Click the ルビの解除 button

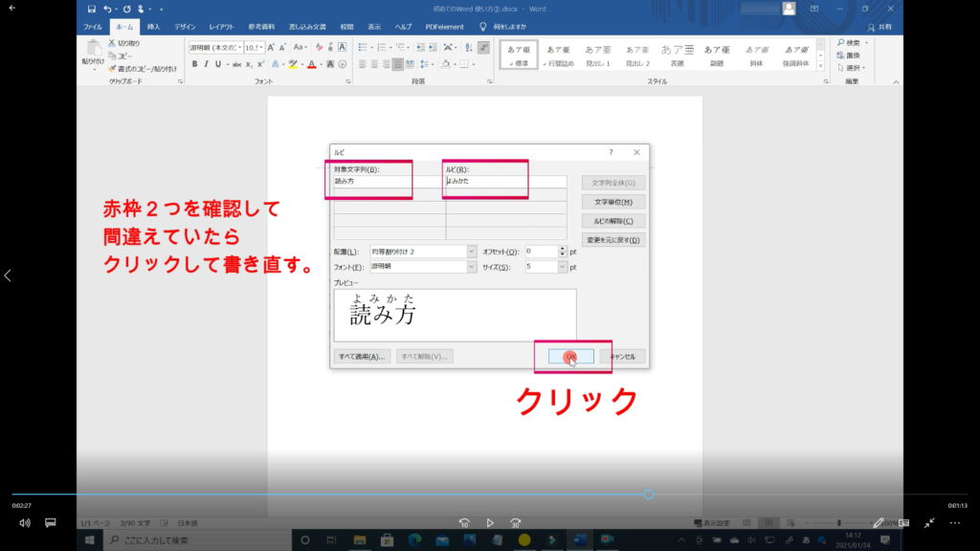point(613,221)
